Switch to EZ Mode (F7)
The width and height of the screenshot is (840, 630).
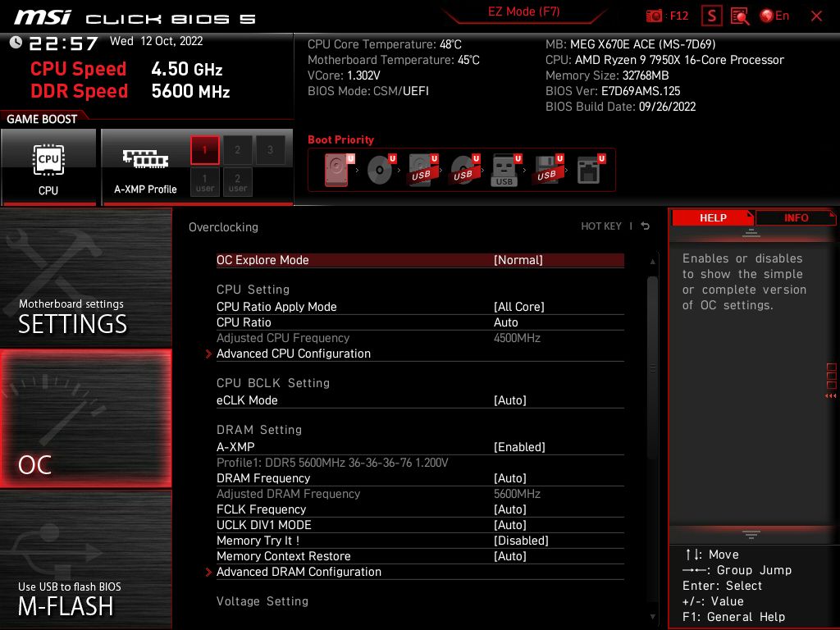tap(523, 11)
